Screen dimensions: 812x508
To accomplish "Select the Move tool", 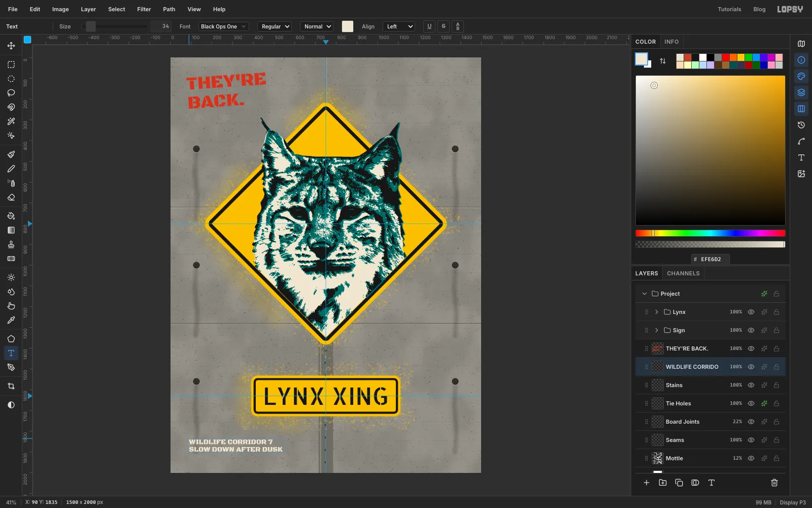I will 11,46.
